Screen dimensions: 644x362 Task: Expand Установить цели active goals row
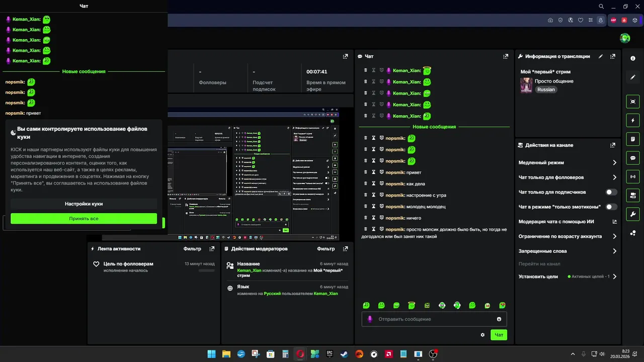pyautogui.click(x=568, y=277)
